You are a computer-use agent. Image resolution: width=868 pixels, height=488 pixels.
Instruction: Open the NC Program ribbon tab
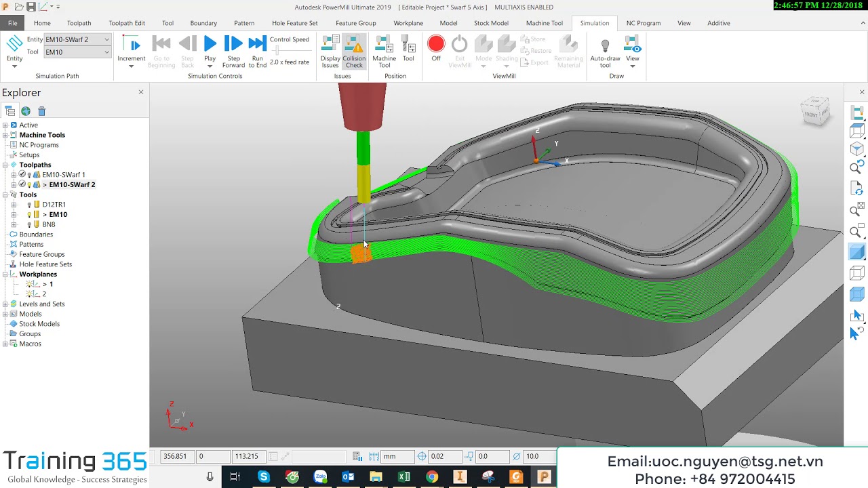[x=643, y=23]
